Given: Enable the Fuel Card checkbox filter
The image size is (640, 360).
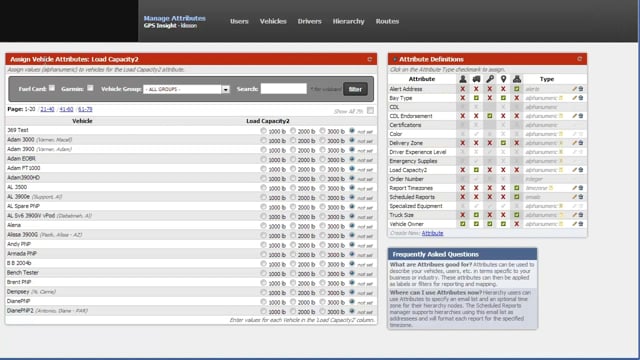Looking at the screenshot, I should click(52, 88).
